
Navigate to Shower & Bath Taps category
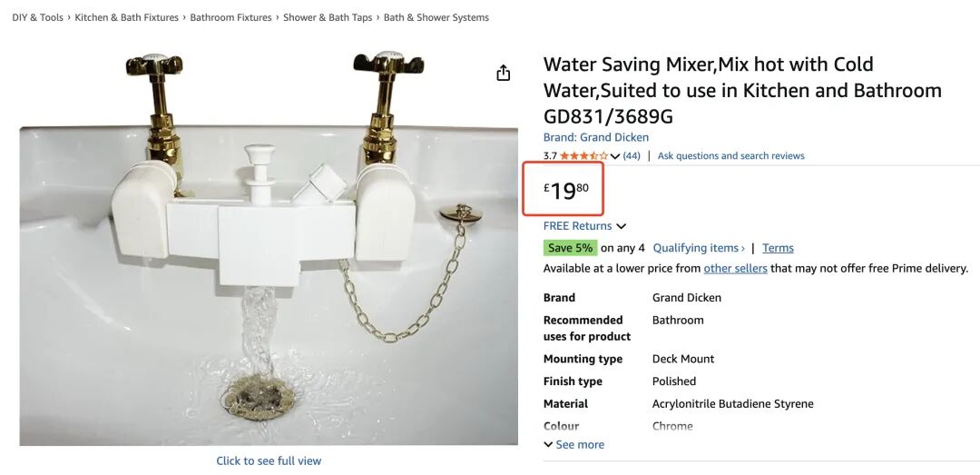(x=328, y=17)
